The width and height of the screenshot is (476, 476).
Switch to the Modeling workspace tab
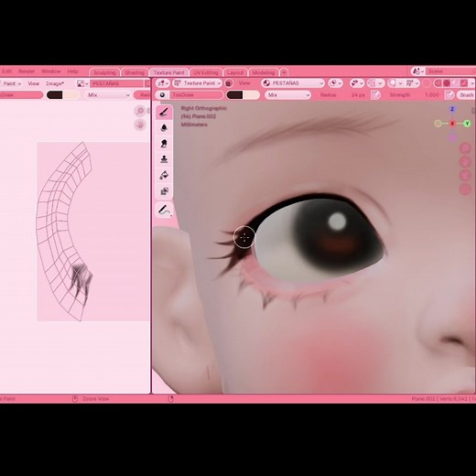click(x=264, y=72)
